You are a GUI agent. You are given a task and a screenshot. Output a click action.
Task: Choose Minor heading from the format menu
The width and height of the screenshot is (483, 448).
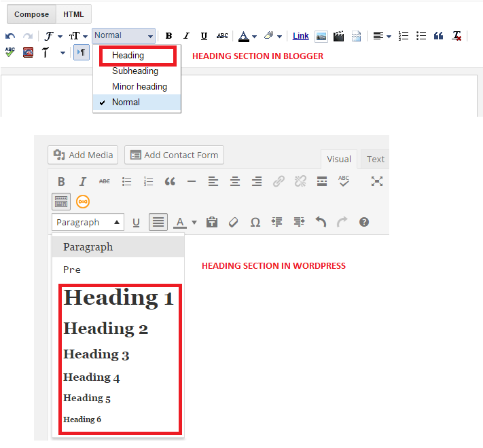[137, 86]
